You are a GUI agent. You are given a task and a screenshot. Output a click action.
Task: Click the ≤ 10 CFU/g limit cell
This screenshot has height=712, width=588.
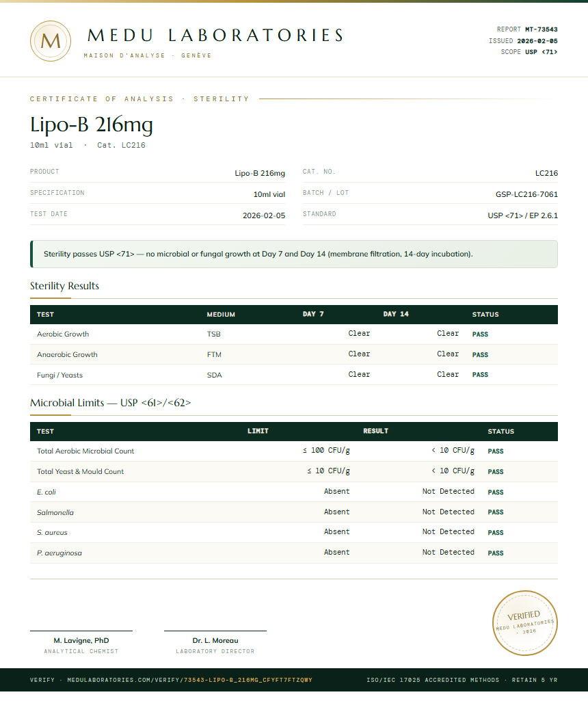(328, 471)
